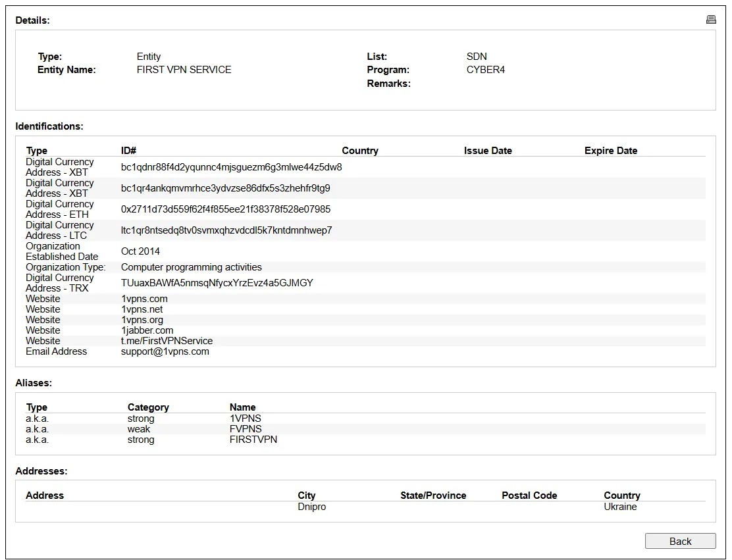732x560 pixels.
Task: Click the TRX address starting with TUuax
Action: pyautogui.click(x=217, y=283)
